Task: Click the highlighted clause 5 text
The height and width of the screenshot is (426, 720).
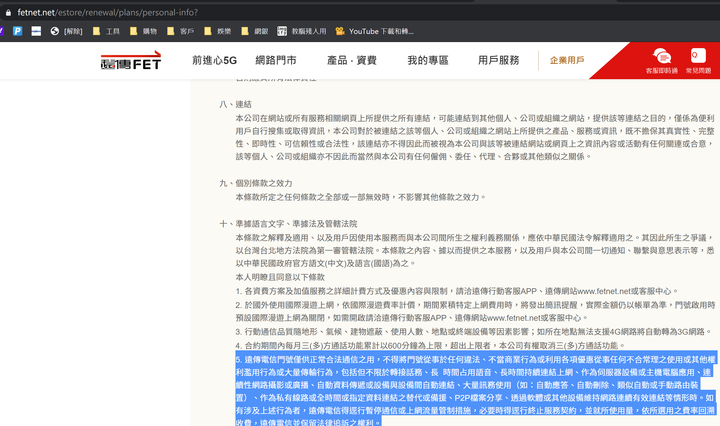Action: tap(475, 391)
